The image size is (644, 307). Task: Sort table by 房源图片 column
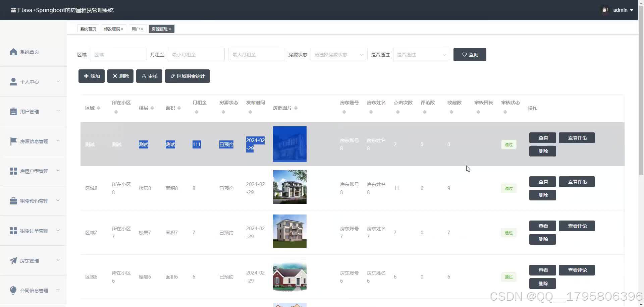pos(296,108)
